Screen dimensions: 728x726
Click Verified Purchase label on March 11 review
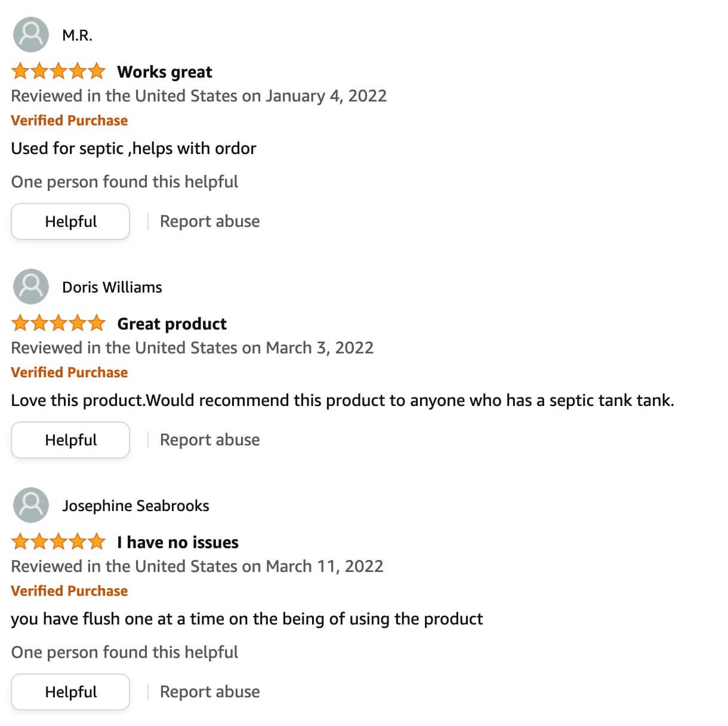pos(69,591)
